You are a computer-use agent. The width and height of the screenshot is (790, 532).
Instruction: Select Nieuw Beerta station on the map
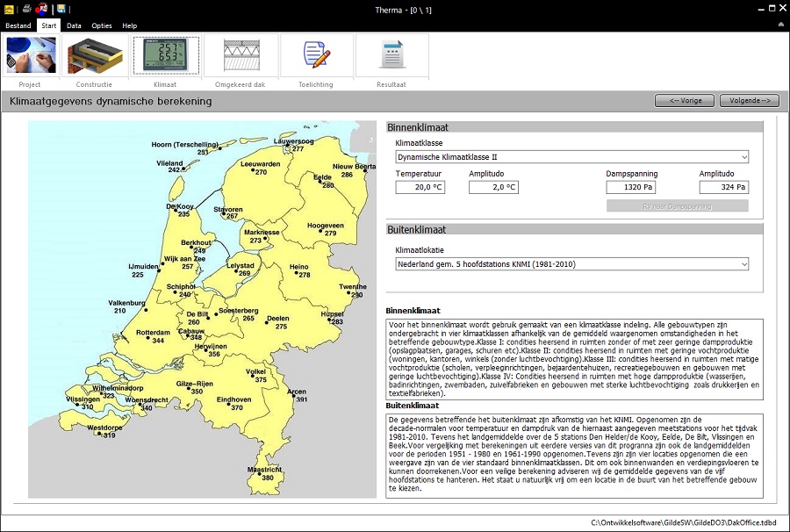coord(355,171)
